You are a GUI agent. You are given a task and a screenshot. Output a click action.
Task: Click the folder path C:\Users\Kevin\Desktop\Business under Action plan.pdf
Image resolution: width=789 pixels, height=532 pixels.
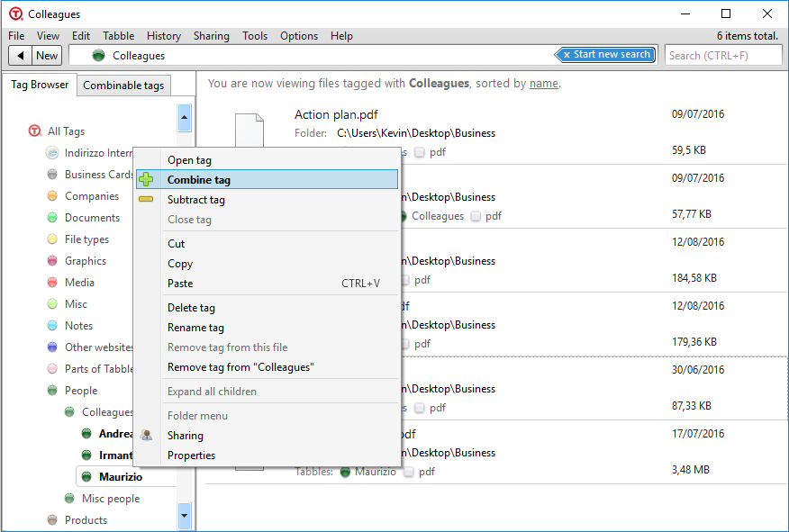coord(416,133)
